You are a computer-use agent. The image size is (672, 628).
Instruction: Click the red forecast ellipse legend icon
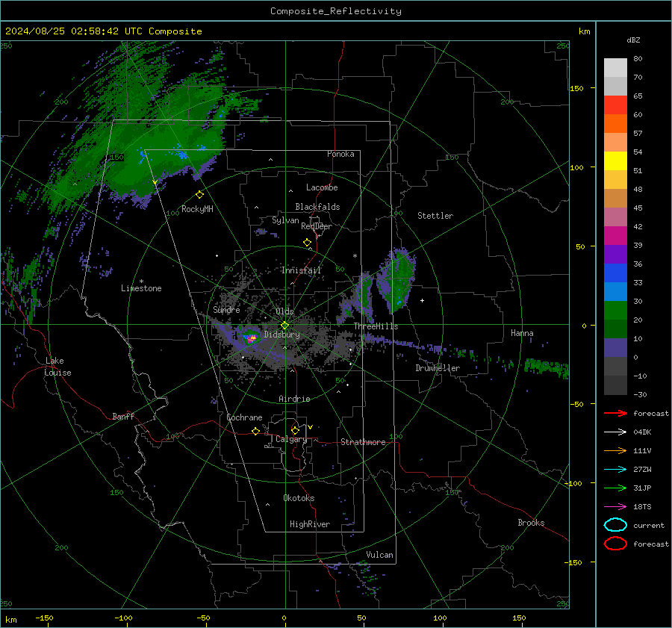(615, 544)
